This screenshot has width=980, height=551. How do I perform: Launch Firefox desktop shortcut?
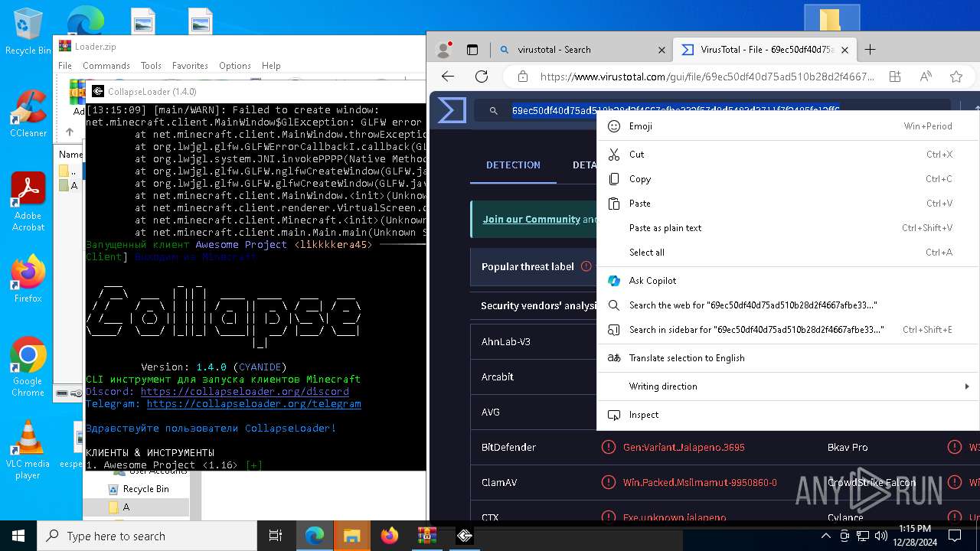click(x=28, y=279)
